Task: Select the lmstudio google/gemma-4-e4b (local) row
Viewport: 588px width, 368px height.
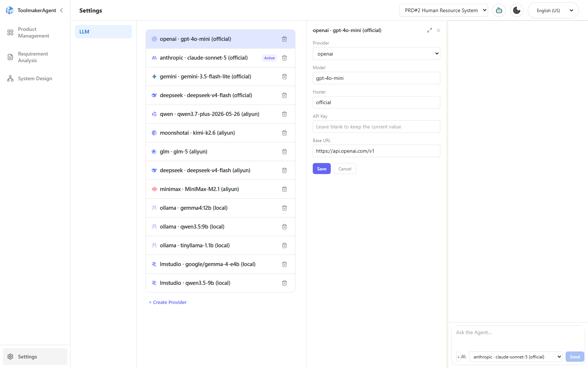Action: (220, 264)
